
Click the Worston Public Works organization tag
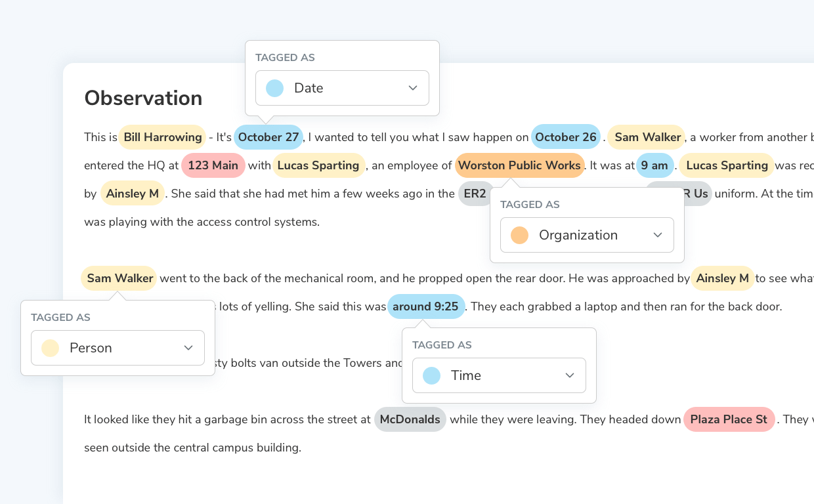pos(520,165)
